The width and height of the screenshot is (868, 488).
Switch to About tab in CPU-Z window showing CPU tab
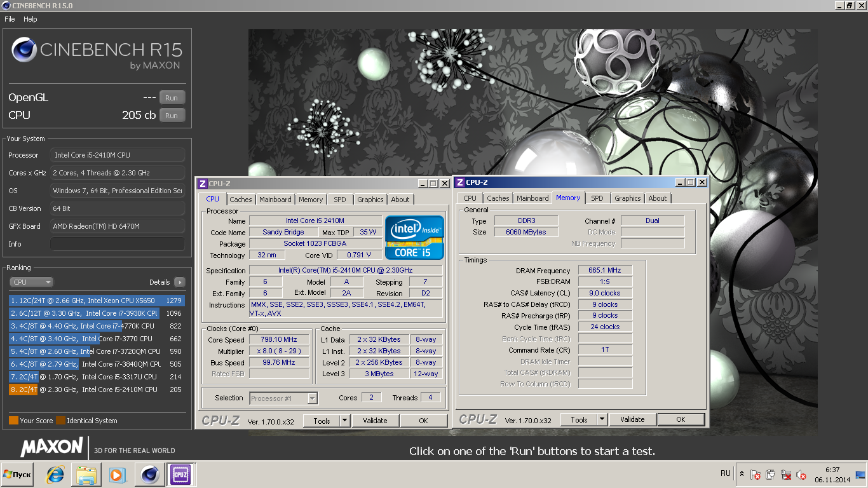[400, 200]
